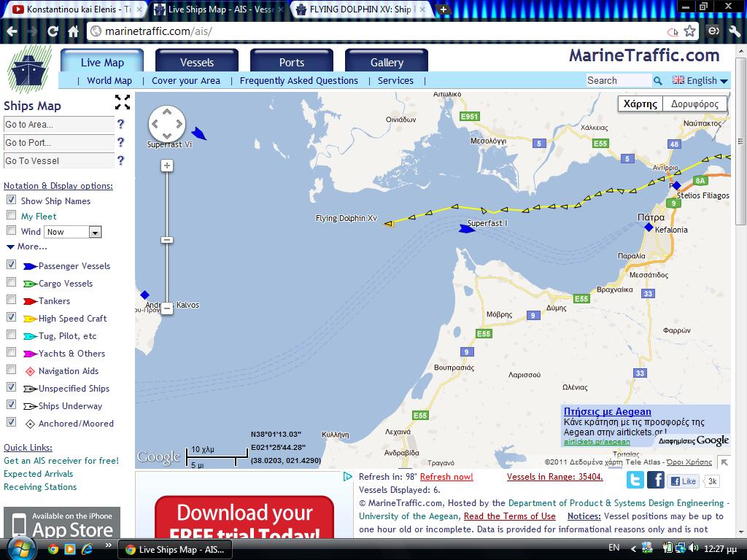Enable Yachts & Others checkbox

12,351
